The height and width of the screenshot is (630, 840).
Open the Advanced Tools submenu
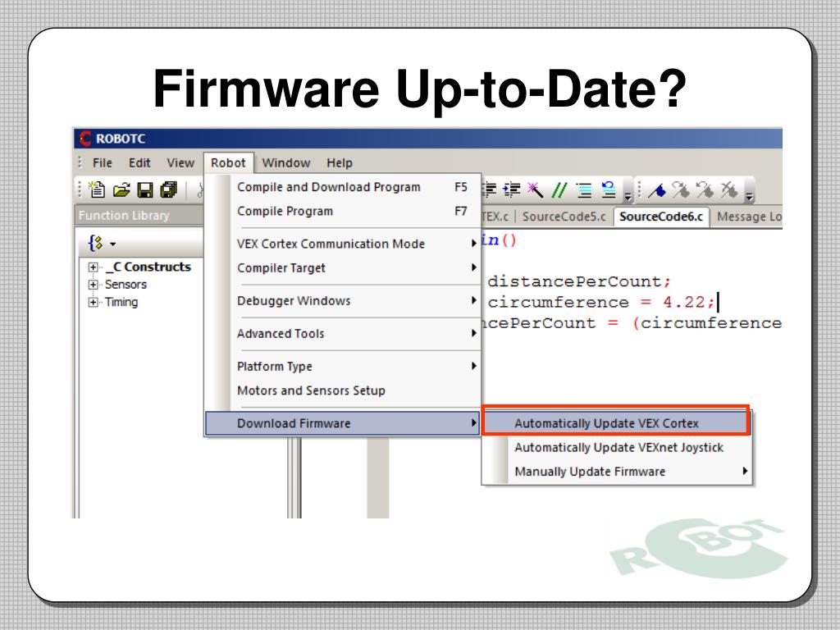[342, 333]
